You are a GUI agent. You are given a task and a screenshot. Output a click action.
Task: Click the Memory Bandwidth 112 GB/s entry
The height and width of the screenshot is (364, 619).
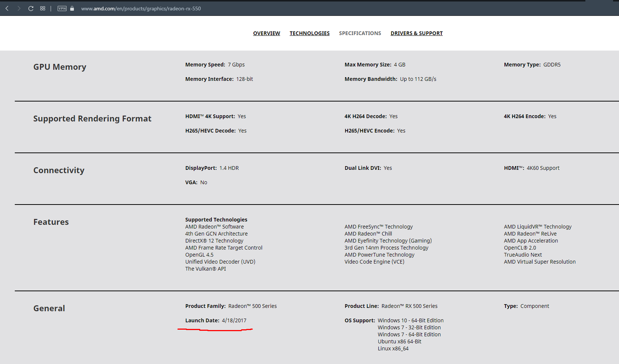[391, 79]
